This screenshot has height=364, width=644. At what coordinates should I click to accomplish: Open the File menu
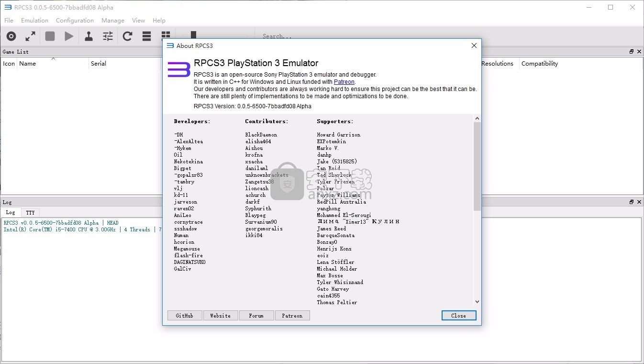pyautogui.click(x=9, y=20)
